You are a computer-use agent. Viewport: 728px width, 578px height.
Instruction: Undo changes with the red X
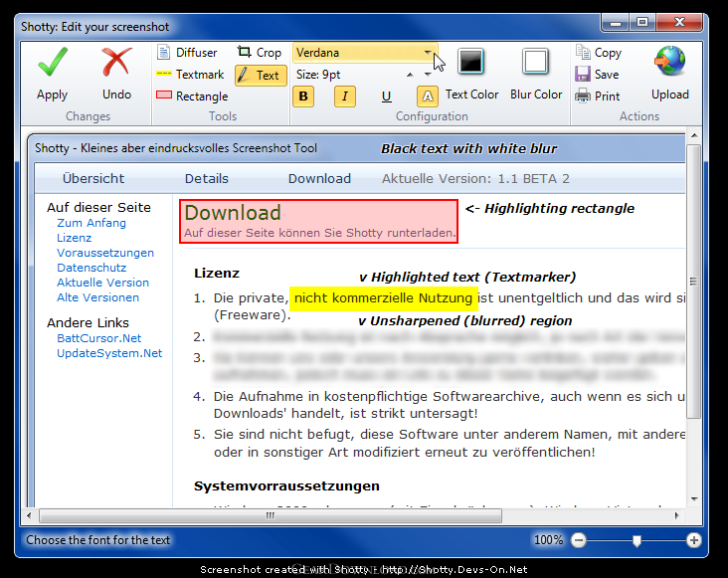[116, 74]
